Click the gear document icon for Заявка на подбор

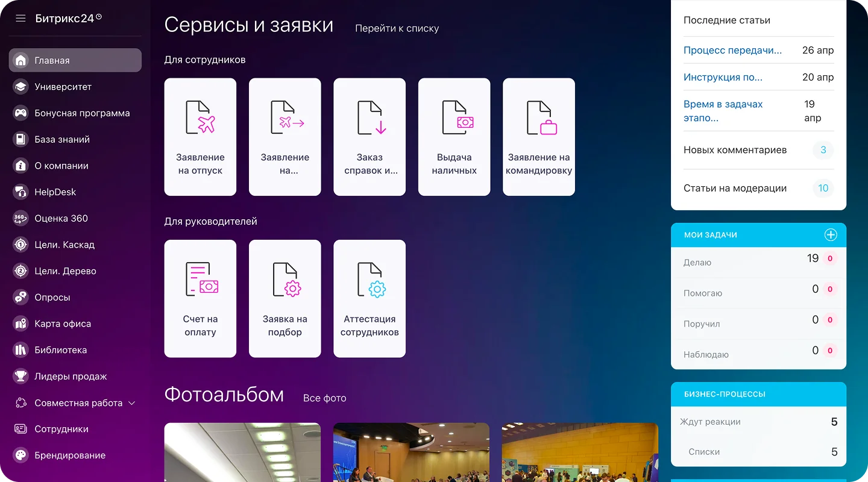click(286, 279)
